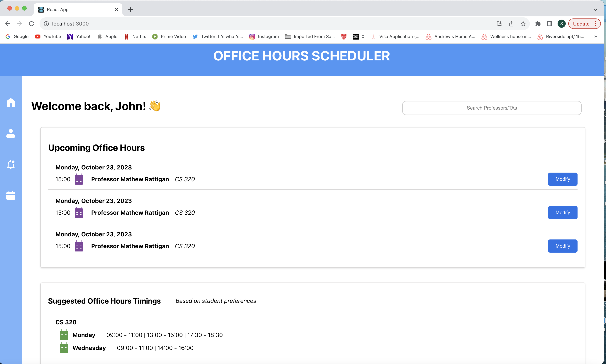Open the Prime Video bookmark
The height and width of the screenshot is (364, 606).
[169, 37]
